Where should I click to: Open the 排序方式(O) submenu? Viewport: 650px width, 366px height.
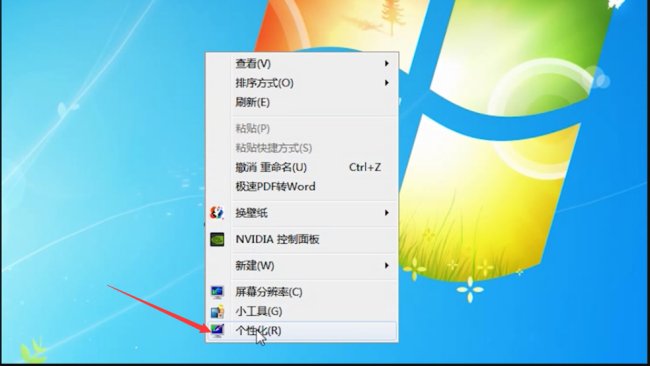(302, 83)
